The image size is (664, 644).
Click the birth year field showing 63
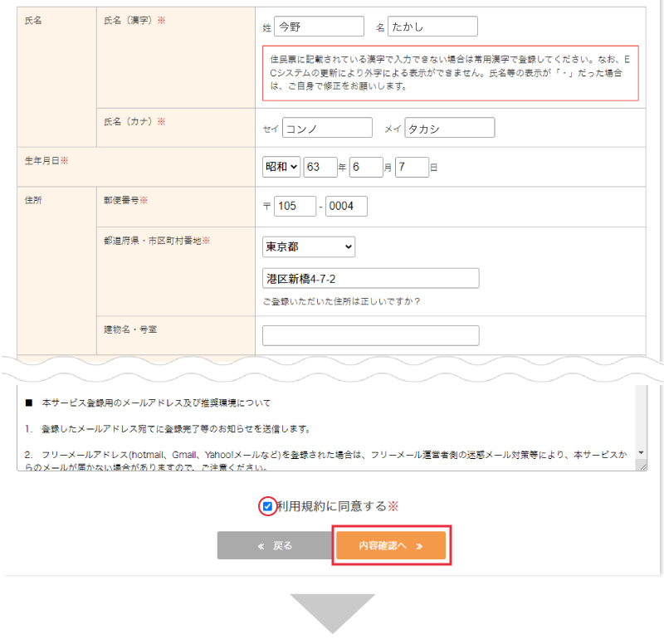click(320, 167)
